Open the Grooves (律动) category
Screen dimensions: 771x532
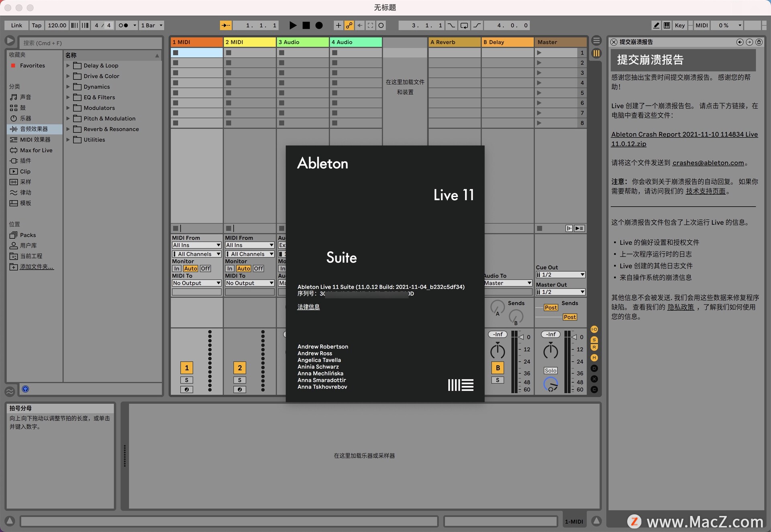click(25, 193)
